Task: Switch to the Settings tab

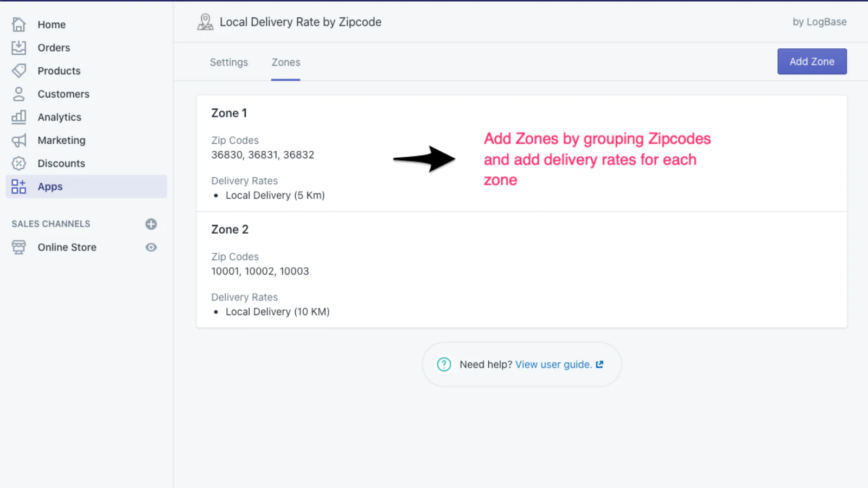Action: click(229, 62)
